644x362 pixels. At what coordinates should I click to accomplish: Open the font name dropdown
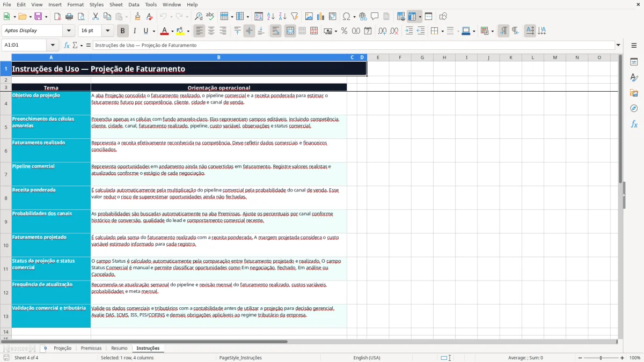tap(68, 31)
